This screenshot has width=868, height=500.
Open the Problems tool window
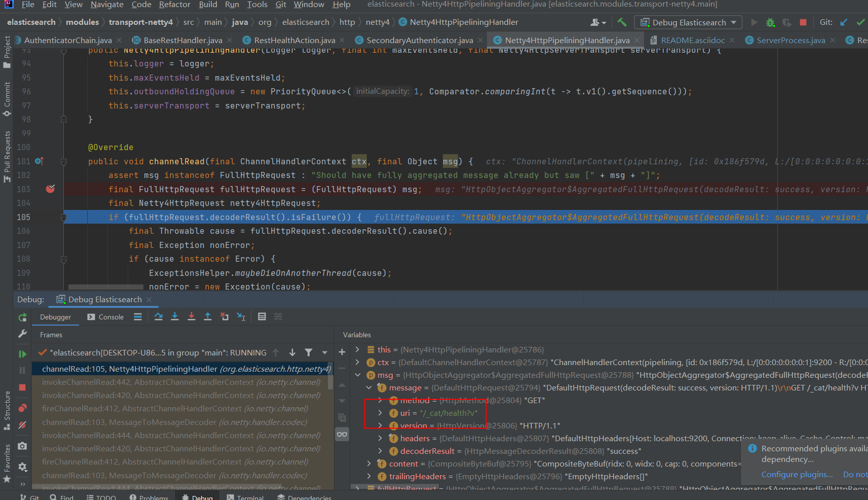(x=149, y=497)
